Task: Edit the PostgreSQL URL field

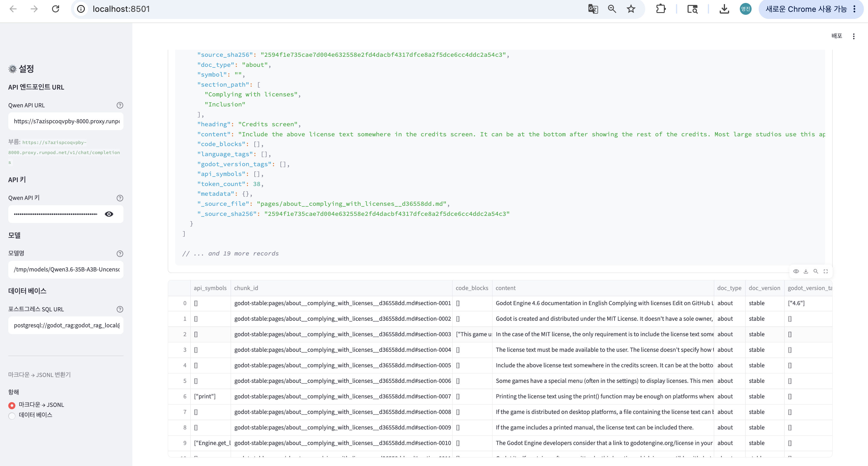Action: pos(66,325)
